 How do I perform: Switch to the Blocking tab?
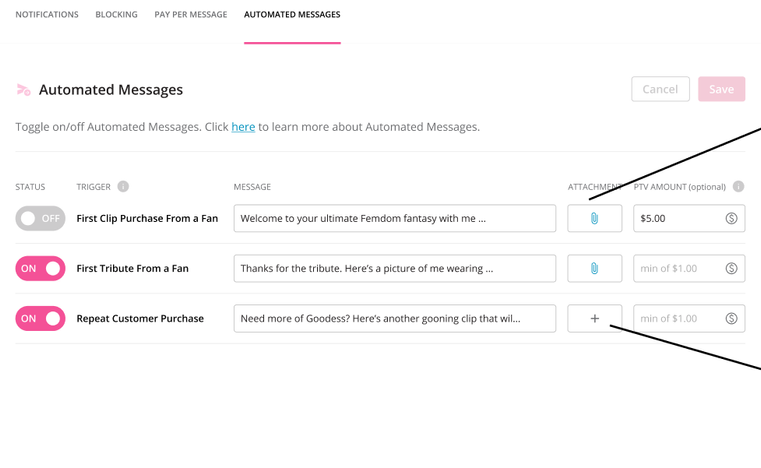(116, 15)
